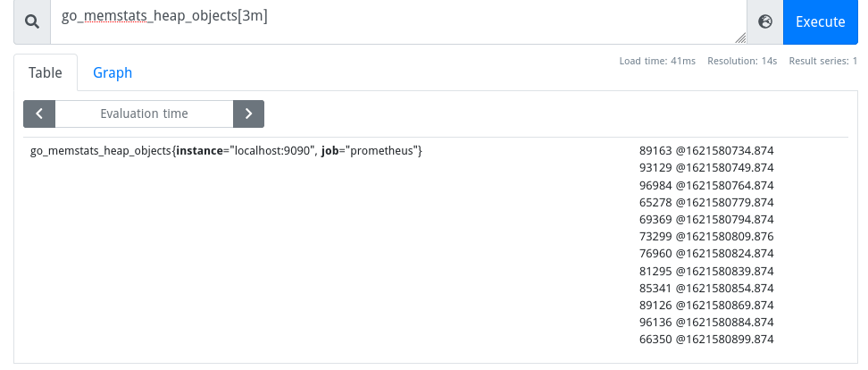Click the go_memstats_heap_objects series label
The height and width of the screenshot is (370, 868).
pos(101,151)
